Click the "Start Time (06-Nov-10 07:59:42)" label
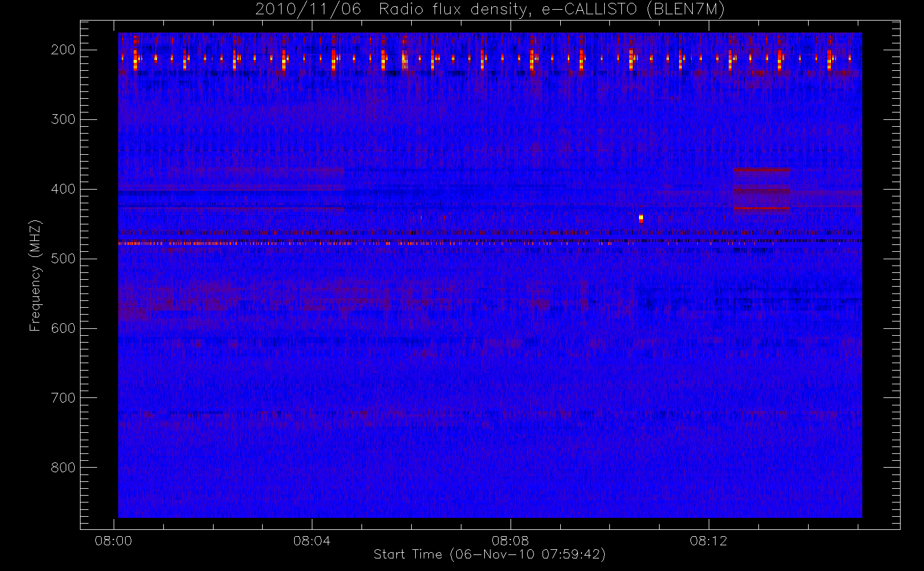This screenshot has width=924, height=571. point(489,554)
